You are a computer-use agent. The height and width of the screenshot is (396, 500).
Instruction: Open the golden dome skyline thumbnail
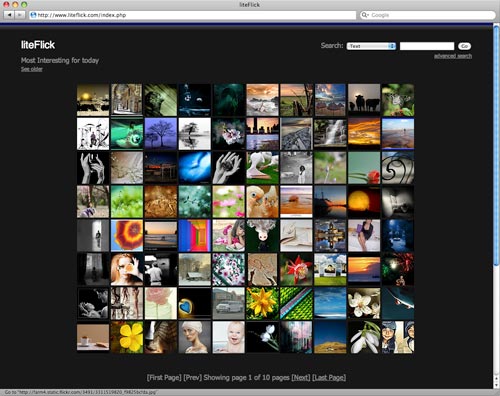click(93, 100)
